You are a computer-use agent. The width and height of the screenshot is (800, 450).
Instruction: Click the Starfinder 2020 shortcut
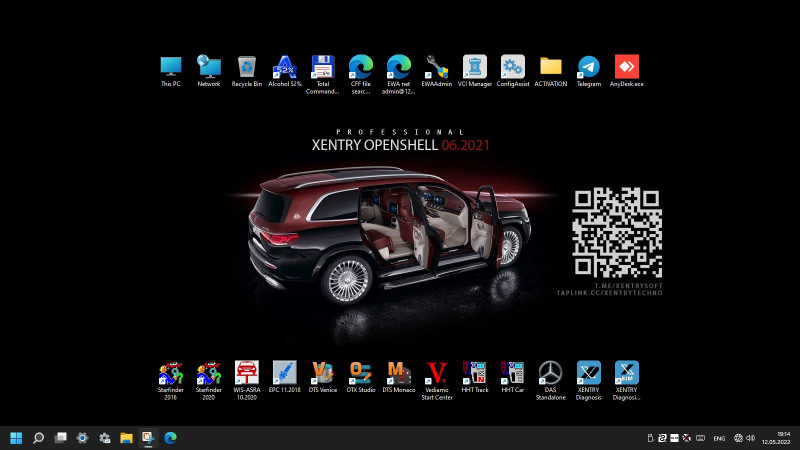[209, 374]
